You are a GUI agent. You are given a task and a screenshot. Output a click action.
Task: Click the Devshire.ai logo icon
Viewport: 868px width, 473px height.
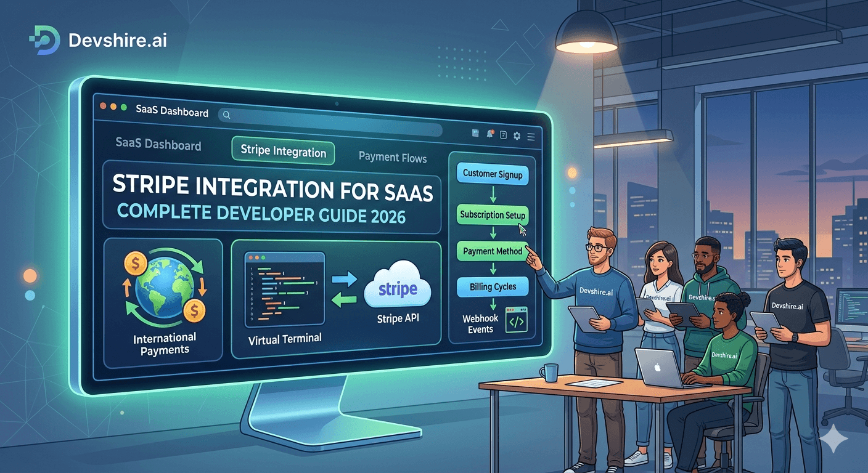(x=44, y=40)
